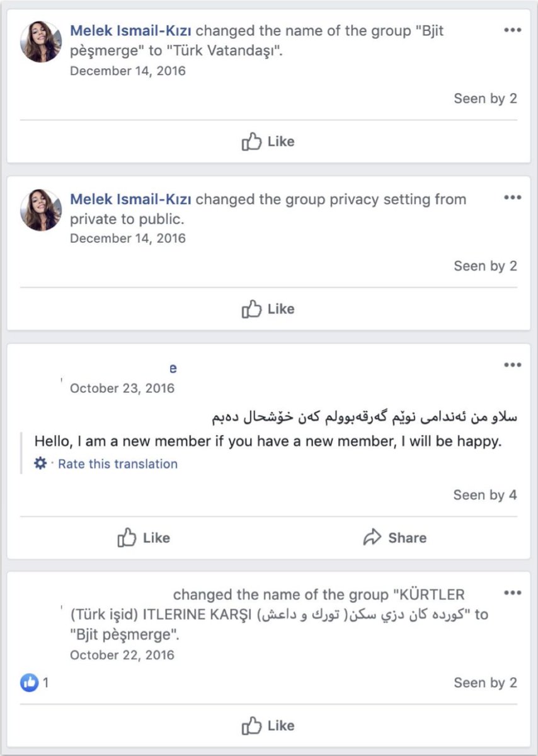View who reacted via blue like icon
538x756 pixels.
tap(29, 682)
